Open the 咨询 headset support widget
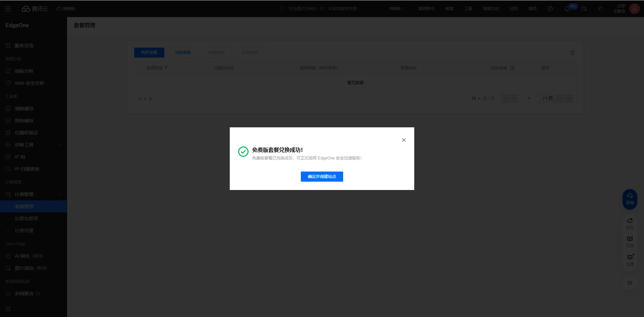644x317 pixels. 630,199
